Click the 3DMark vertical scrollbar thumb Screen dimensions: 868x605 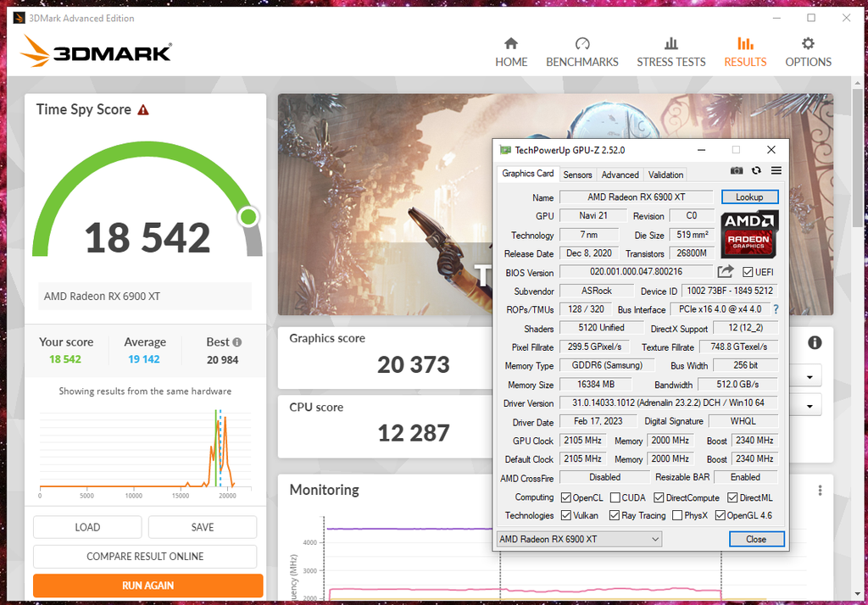[x=858, y=157]
